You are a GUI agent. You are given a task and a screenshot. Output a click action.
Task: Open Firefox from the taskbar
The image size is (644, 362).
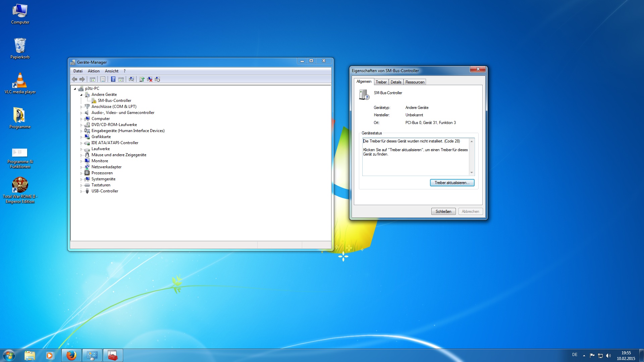tap(71, 355)
